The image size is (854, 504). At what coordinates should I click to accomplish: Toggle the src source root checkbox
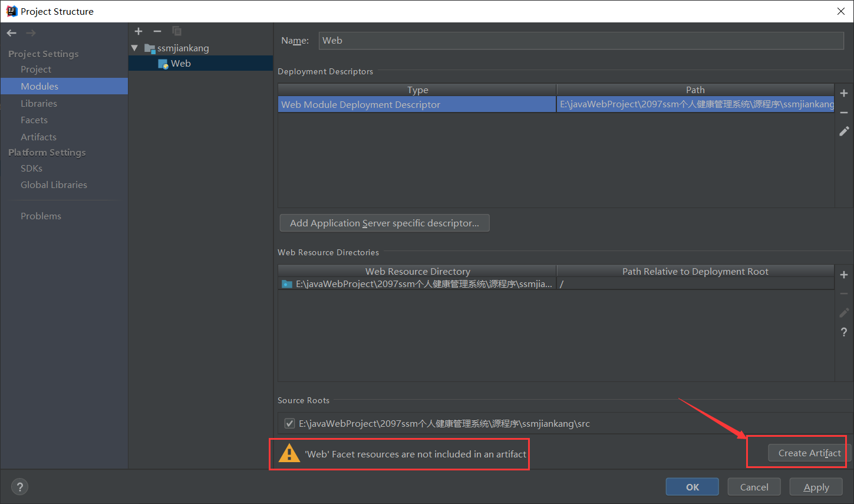(289, 423)
